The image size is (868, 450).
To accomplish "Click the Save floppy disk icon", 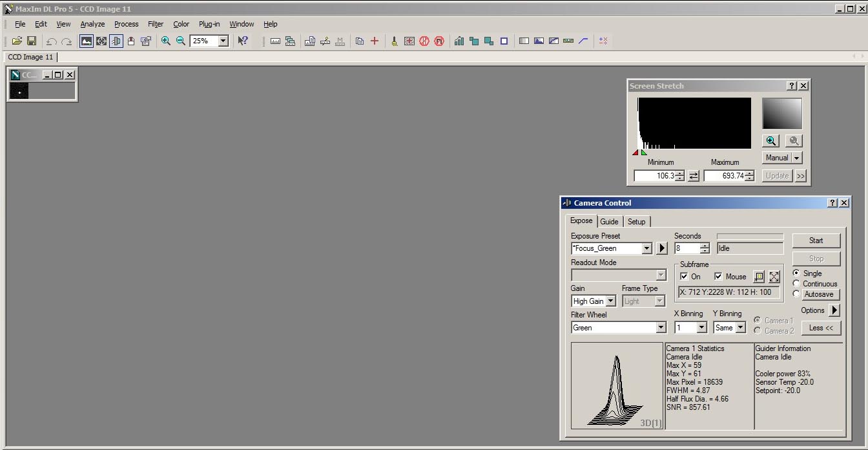I will click(x=31, y=41).
